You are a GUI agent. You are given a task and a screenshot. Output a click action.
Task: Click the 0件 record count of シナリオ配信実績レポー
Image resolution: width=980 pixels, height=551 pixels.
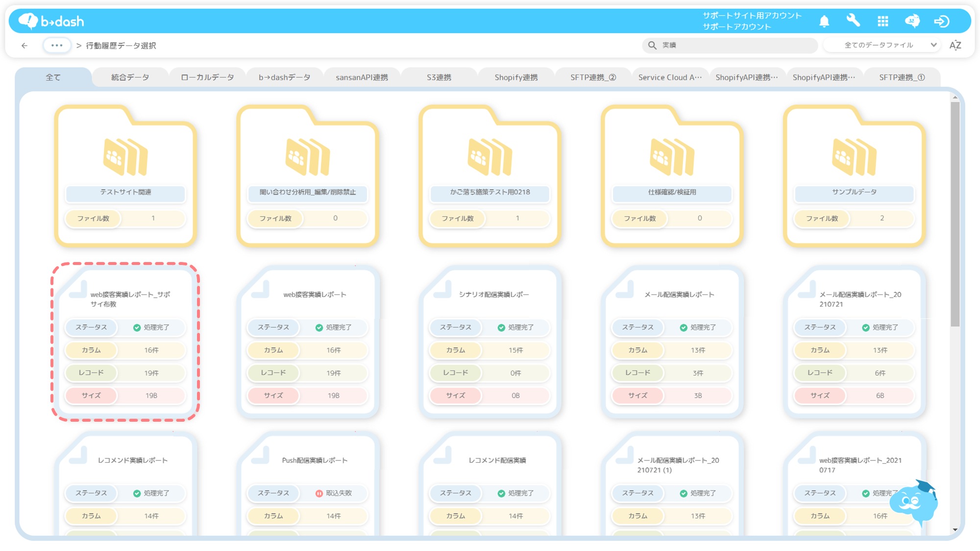coord(515,373)
